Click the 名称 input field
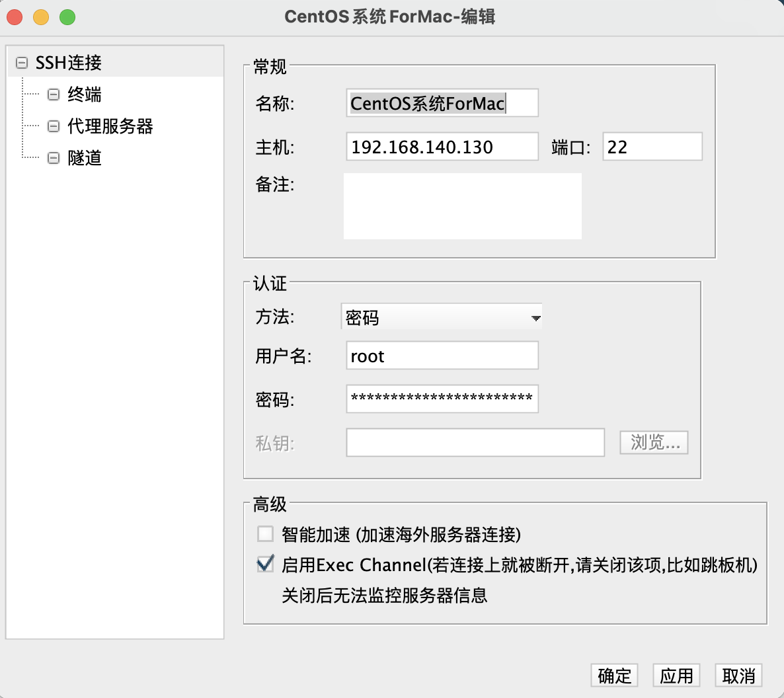784x698 pixels. click(x=442, y=103)
